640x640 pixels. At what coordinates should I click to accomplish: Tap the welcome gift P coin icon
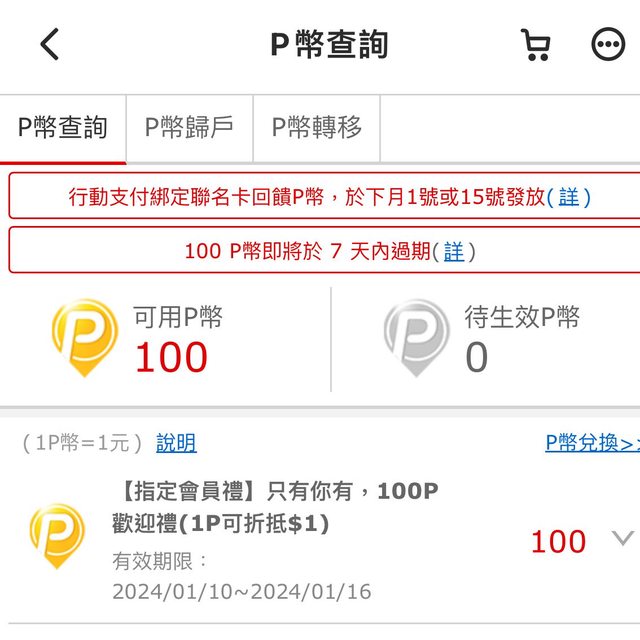57,535
